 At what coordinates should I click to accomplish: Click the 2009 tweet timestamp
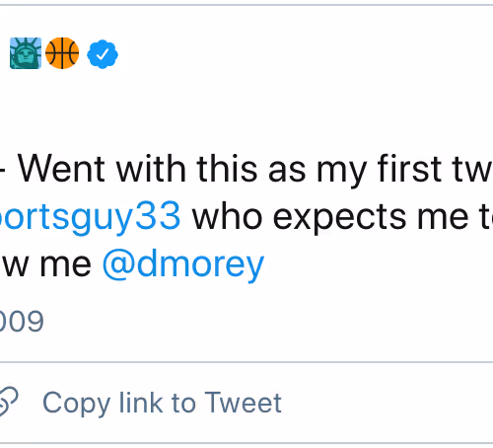pos(22,322)
